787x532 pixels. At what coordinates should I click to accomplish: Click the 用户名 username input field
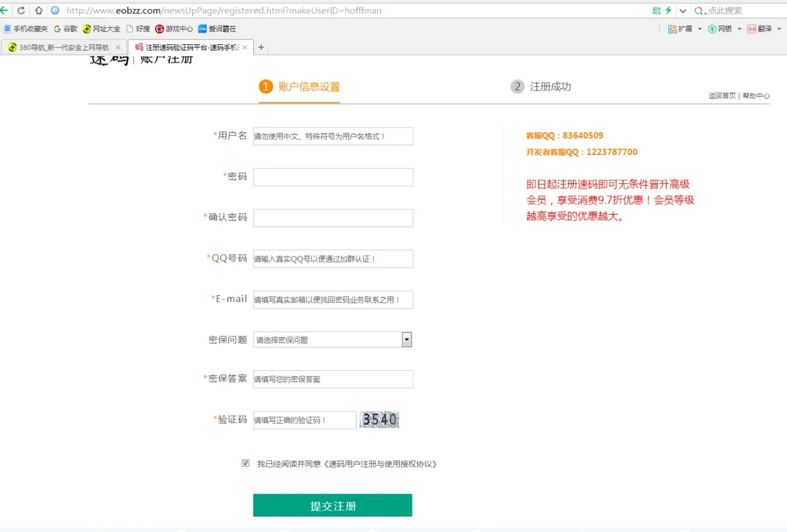tap(333, 136)
